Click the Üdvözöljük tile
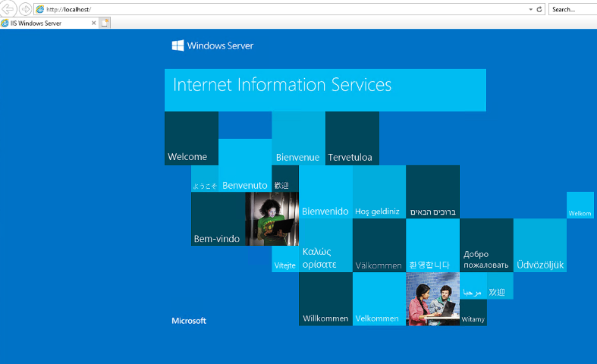 tap(540, 245)
